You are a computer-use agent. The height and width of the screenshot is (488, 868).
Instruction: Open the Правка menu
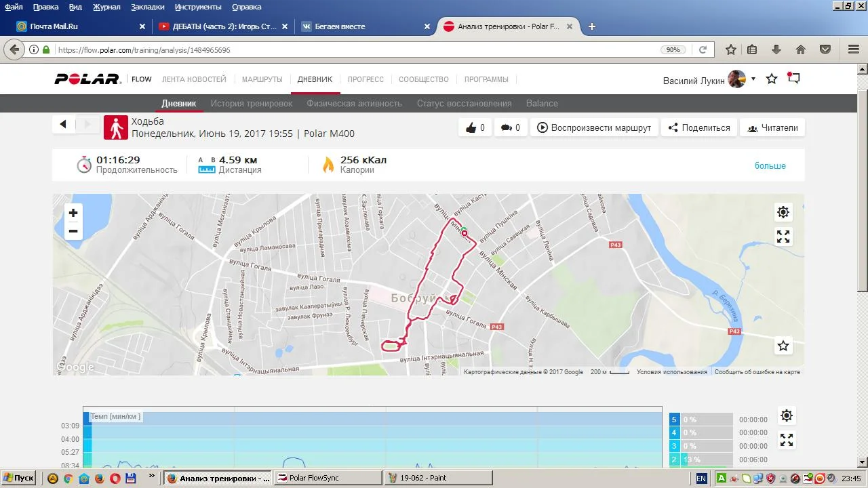[x=45, y=7]
